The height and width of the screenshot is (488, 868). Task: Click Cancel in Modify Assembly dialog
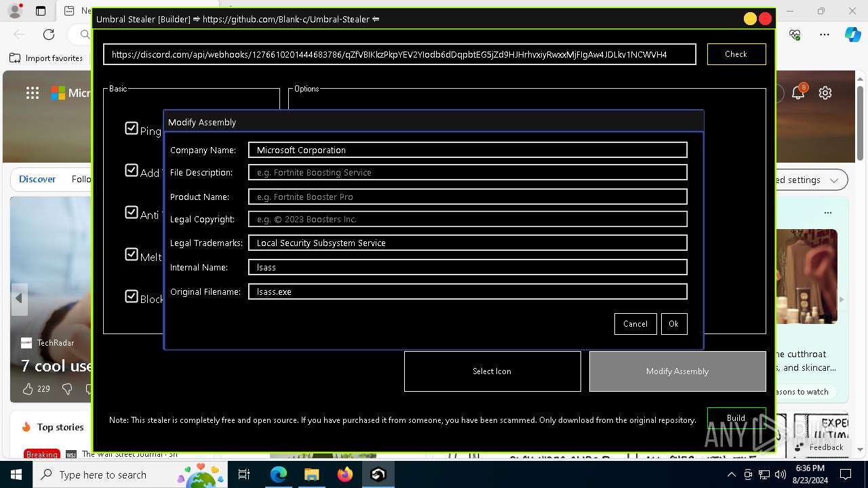point(635,324)
